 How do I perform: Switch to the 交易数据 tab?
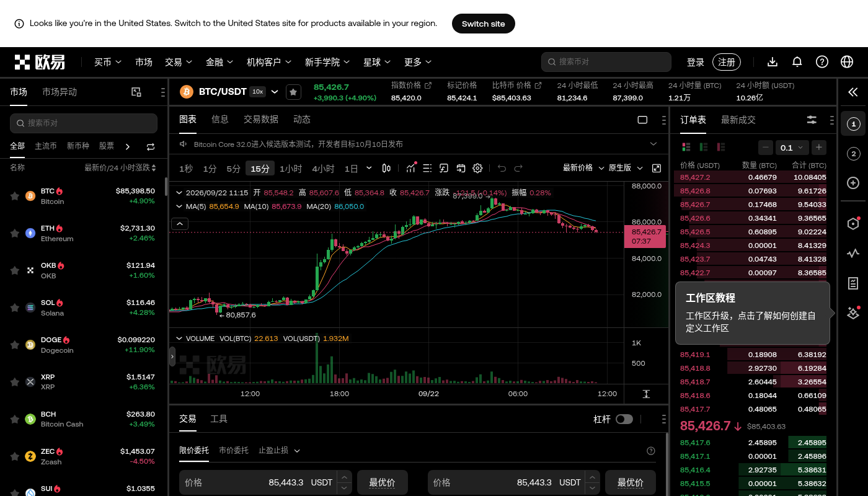click(261, 120)
